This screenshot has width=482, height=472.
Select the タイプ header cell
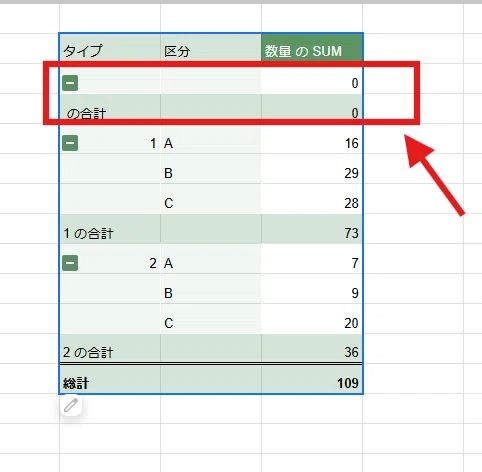point(110,48)
